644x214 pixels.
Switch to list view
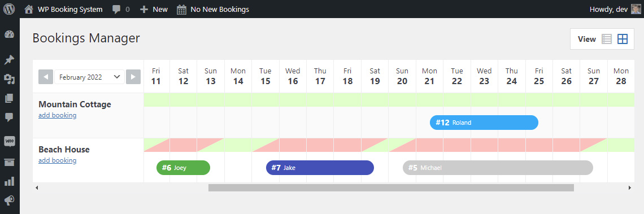607,39
